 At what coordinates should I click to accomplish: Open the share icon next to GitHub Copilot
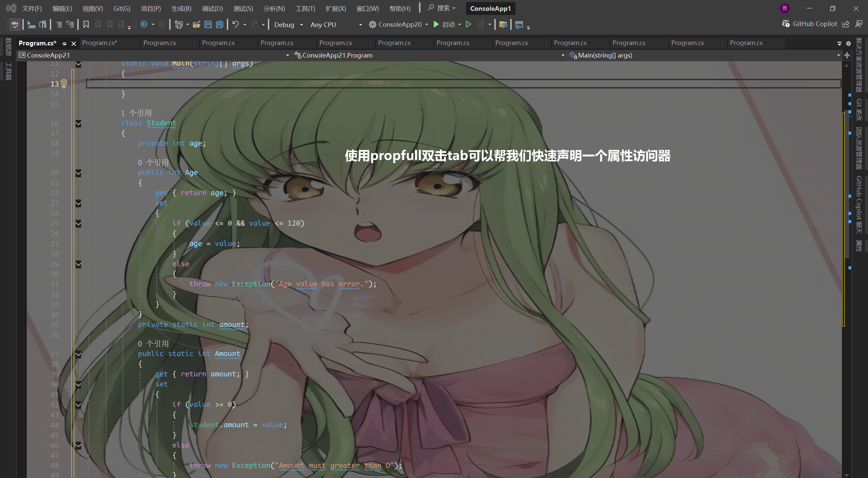(x=846, y=24)
